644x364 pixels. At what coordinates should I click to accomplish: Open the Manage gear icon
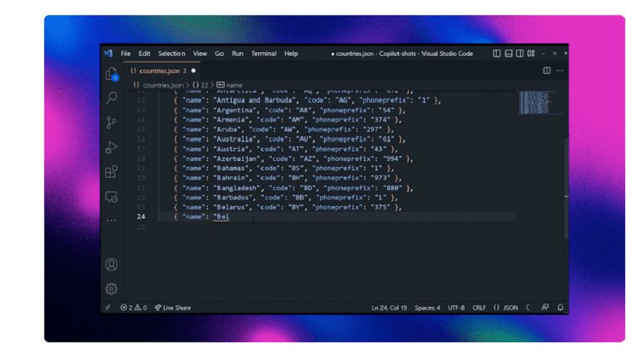click(x=111, y=289)
